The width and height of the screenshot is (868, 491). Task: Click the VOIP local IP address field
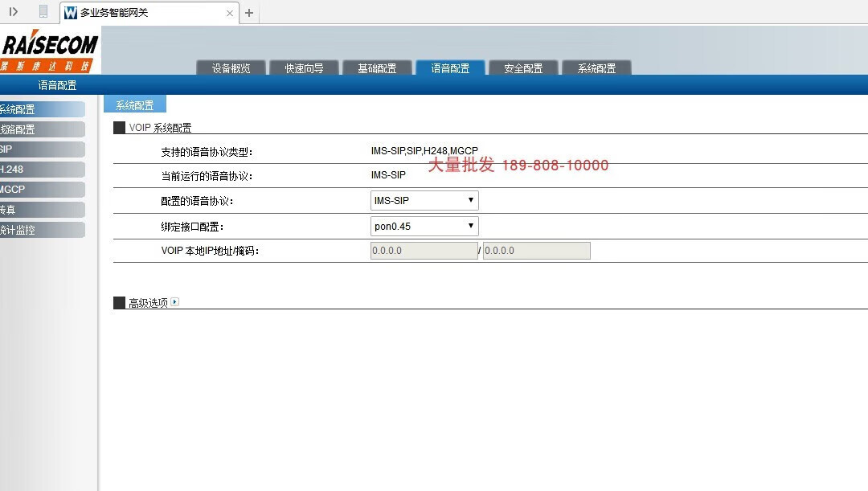point(424,251)
